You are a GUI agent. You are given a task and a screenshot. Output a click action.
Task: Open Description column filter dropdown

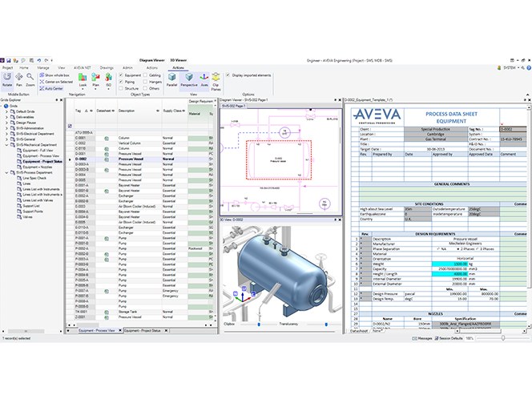[x=158, y=111]
